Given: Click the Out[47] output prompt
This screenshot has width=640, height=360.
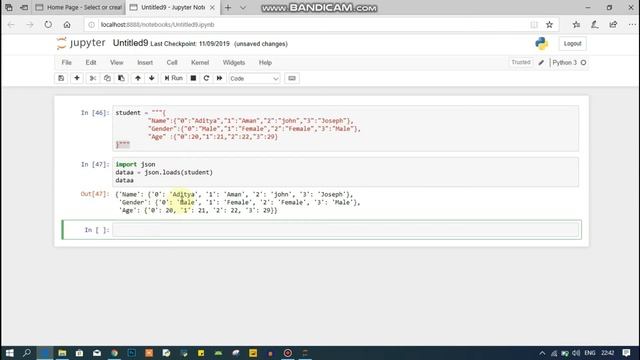Looking at the screenshot, I should click(x=95, y=194).
